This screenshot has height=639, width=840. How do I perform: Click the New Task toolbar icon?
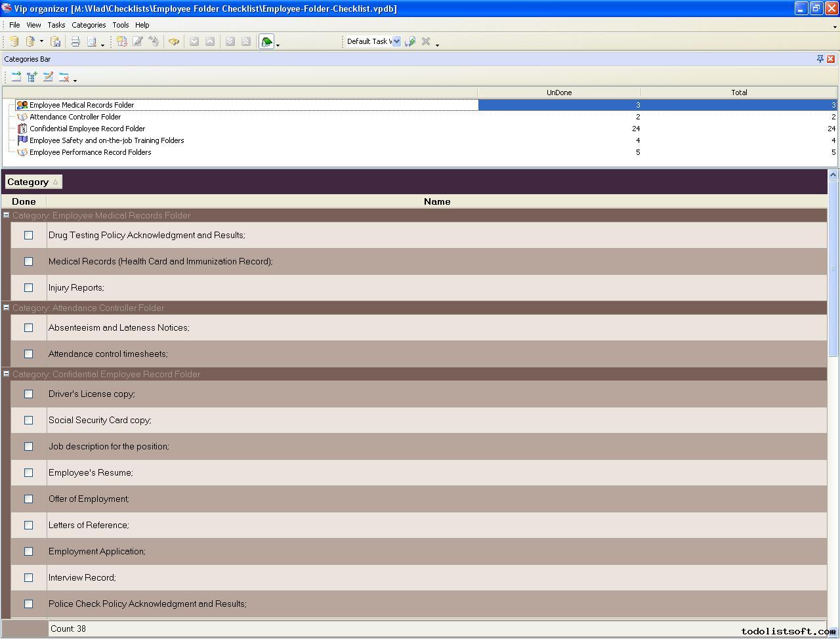pos(122,41)
